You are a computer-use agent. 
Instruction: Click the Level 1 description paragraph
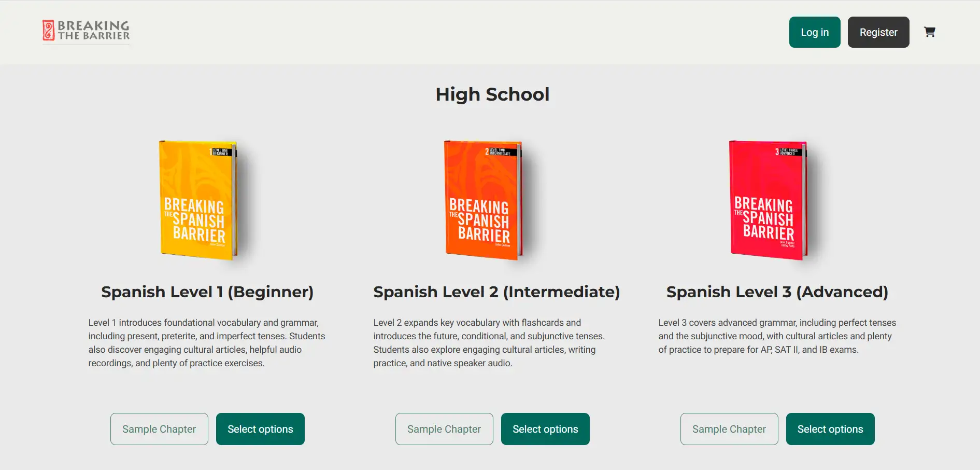[x=207, y=343]
